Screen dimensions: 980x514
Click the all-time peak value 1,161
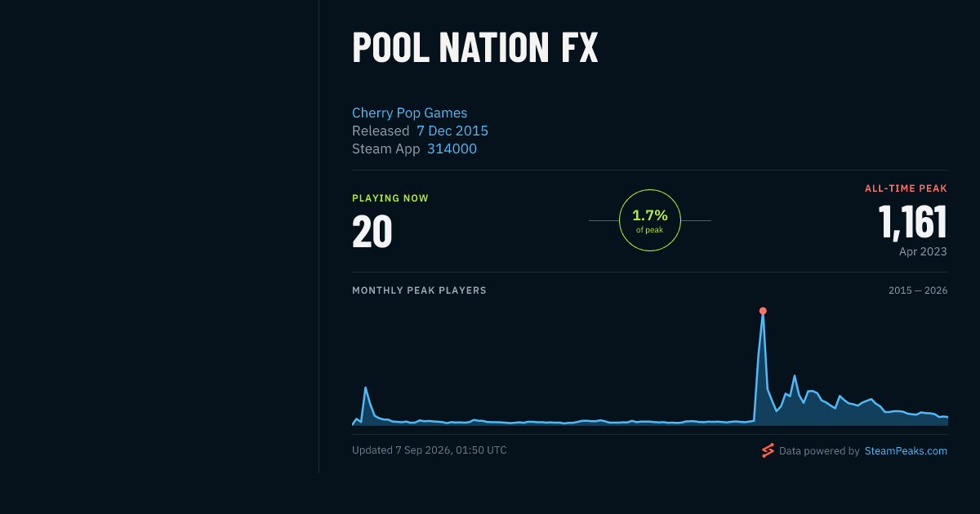(x=913, y=222)
